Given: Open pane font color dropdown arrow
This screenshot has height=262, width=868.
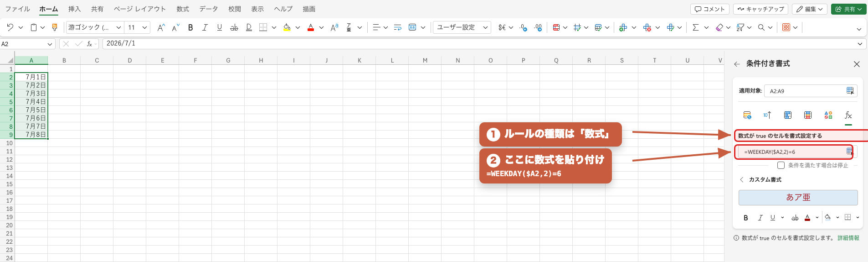Looking at the screenshot, I should [817, 218].
